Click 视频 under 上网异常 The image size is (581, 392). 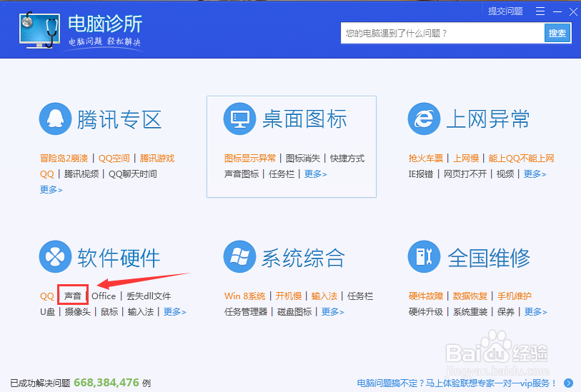[505, 174]
